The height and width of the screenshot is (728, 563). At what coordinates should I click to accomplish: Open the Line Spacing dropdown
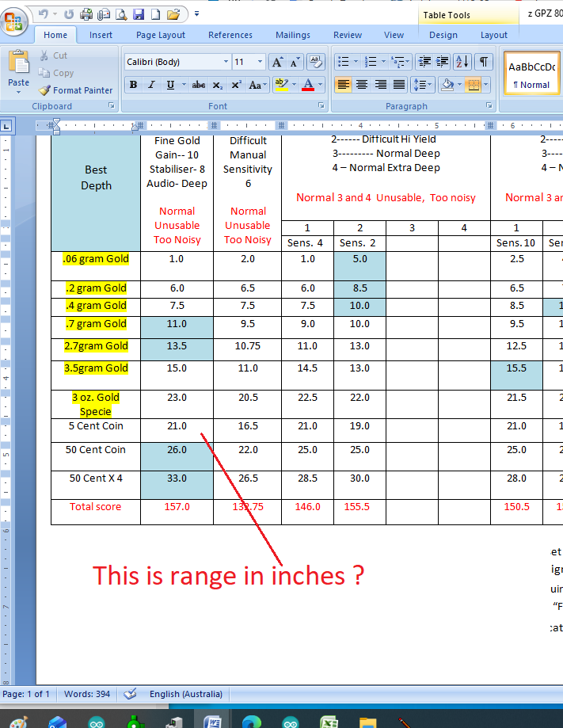(x=422, y=85)
